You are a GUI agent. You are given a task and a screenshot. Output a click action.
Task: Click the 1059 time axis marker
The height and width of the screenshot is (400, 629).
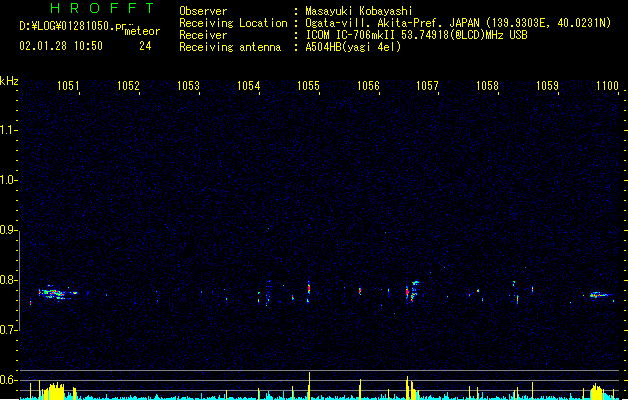[547, 85]
